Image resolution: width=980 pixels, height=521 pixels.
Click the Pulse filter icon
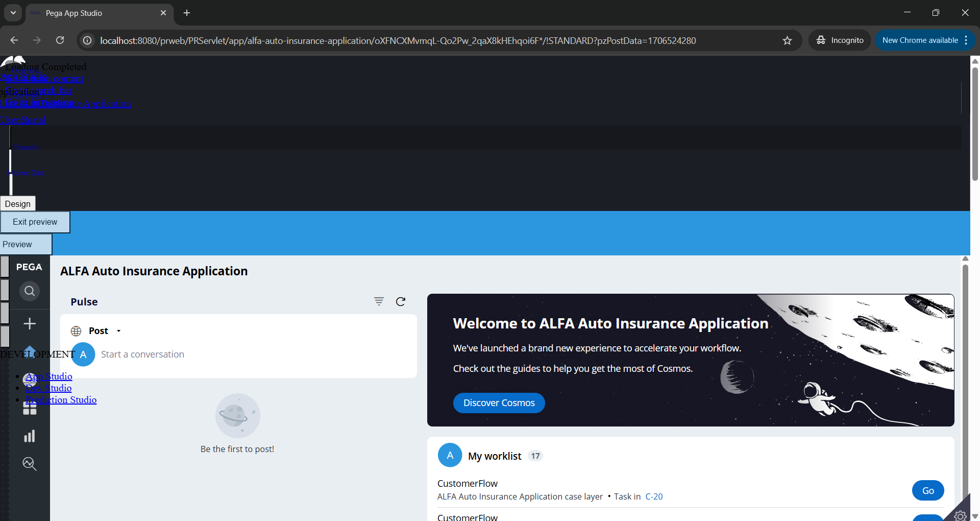(x=379, y=301)
